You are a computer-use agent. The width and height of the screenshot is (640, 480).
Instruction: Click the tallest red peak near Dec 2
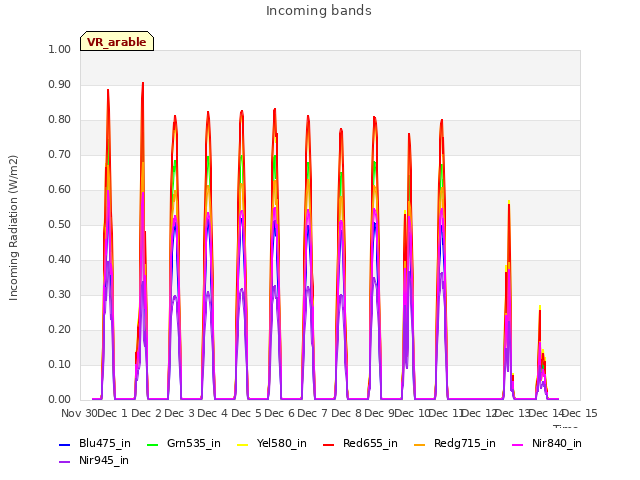pyautogui.click(x=143, y=84)
